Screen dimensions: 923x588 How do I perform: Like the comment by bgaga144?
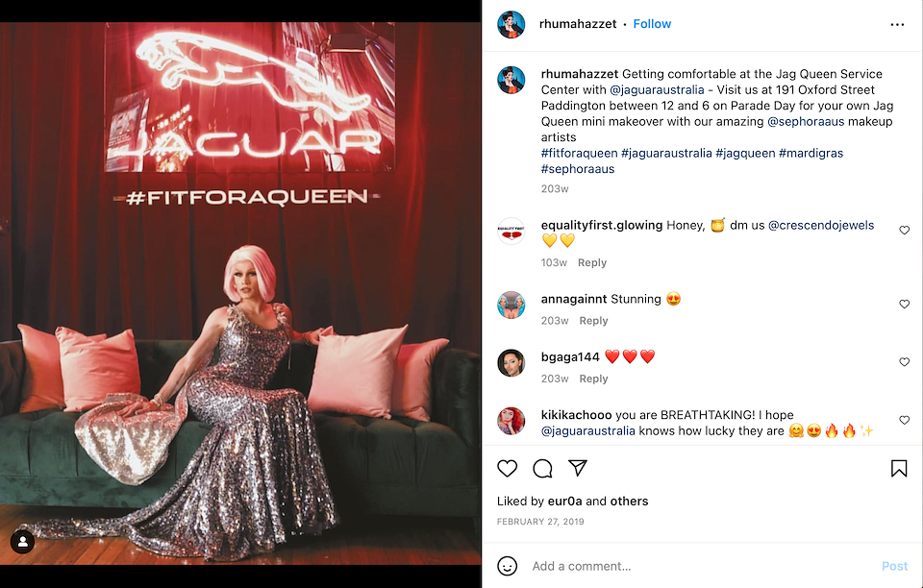pyautogui.click(x=904, y=362)
